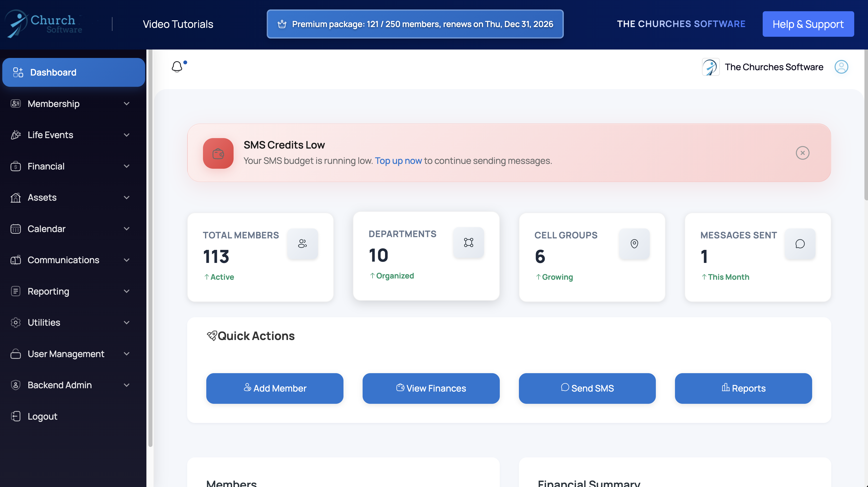Expand the Reporting chevron
This screenshot has height=487, width=868.
click(127, 291)
